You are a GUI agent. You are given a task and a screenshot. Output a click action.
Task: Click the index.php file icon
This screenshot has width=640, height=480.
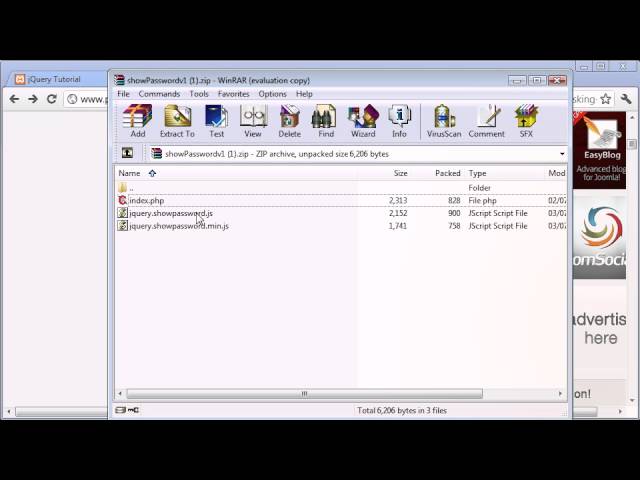122,200
